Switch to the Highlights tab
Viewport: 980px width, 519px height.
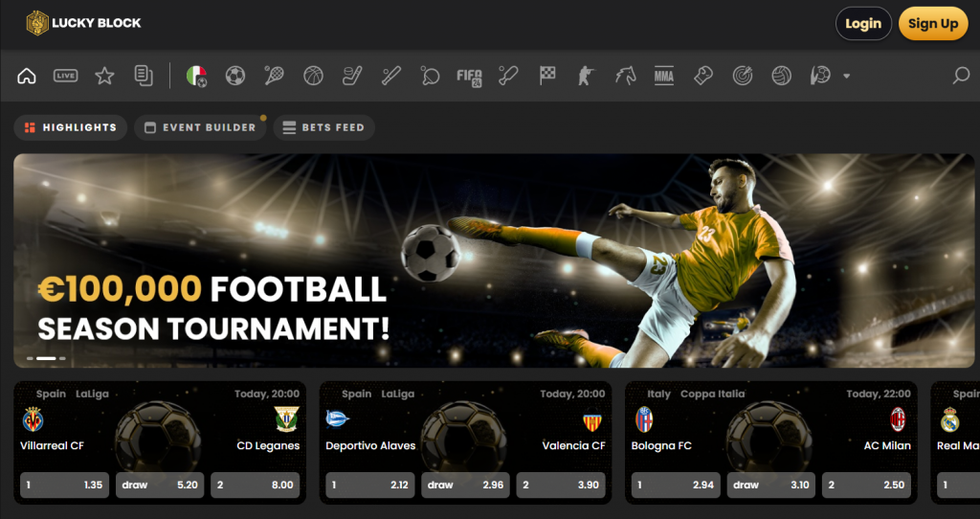coord(71,127)
